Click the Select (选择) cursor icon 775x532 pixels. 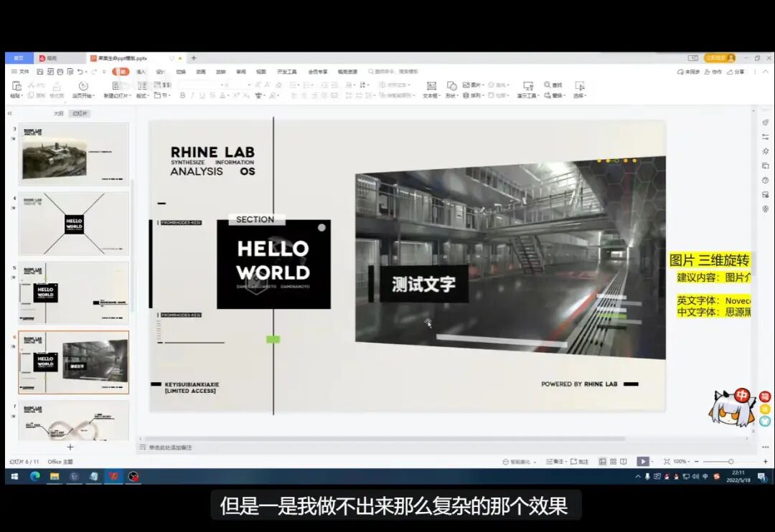pyautogui.click(x=580, y=86)
